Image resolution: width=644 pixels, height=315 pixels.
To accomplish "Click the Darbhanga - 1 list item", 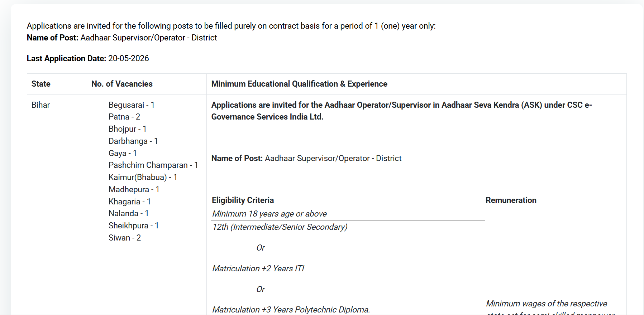I will 133,141.
